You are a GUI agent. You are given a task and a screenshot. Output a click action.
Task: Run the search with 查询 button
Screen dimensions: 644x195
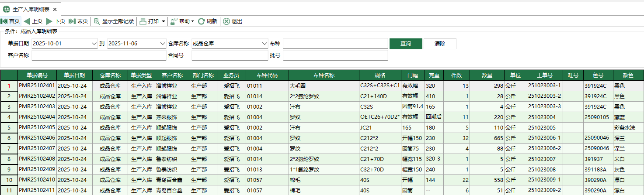pyautogui.click(x=406, y=44)
